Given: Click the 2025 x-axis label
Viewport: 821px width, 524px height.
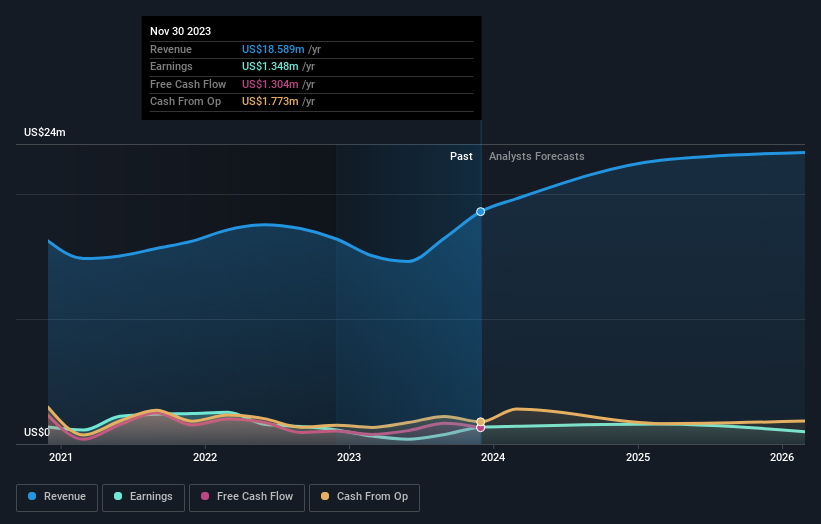Looking at the screenshot, I should tap(638, 457).
